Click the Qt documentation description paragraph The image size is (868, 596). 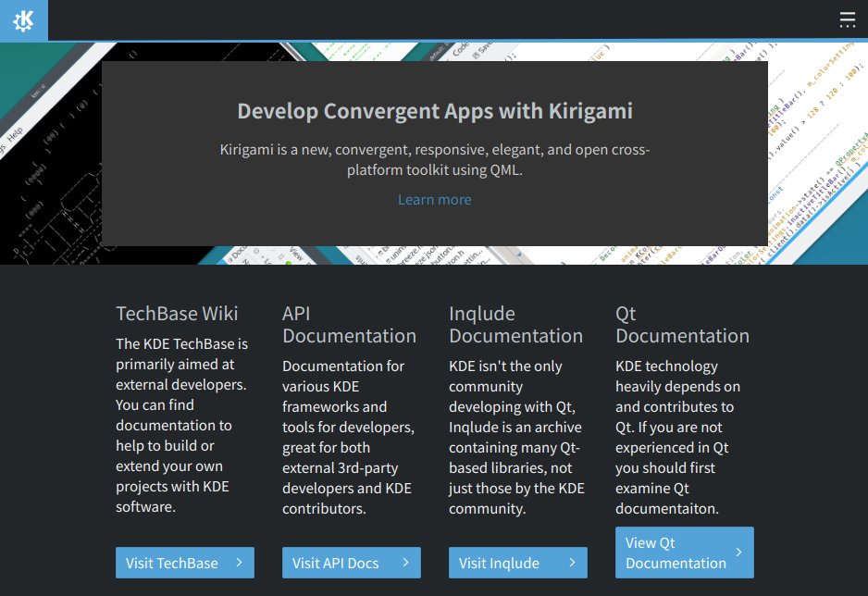678,437
